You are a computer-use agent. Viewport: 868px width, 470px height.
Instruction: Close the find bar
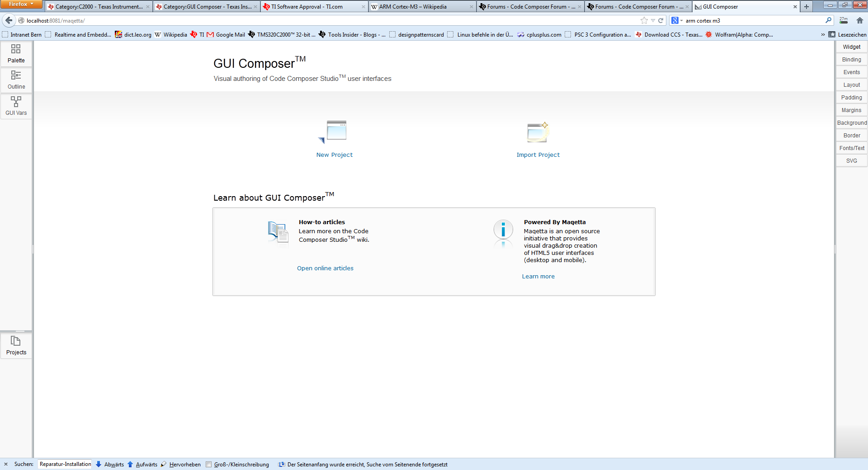click(x=6, y=464)
